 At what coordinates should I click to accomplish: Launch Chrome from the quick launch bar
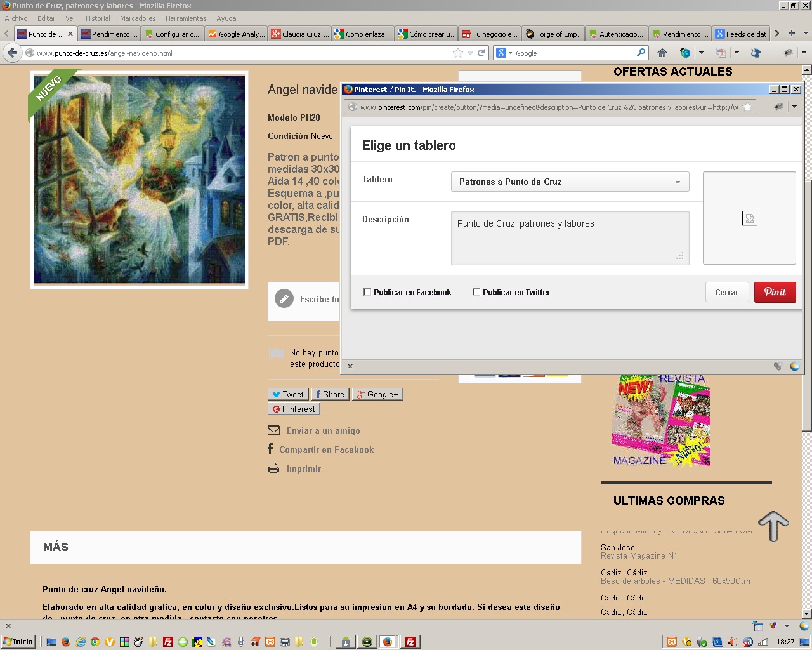95,642
